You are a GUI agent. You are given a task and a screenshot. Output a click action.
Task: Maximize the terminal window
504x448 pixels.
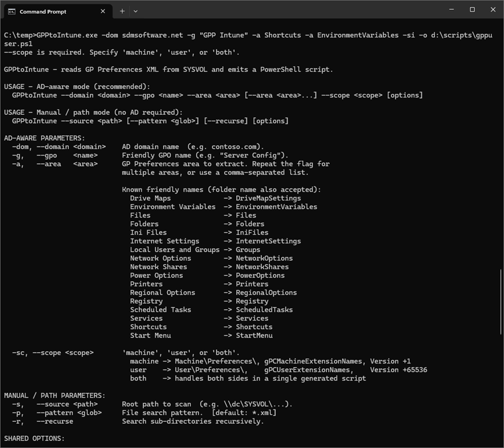472,10
